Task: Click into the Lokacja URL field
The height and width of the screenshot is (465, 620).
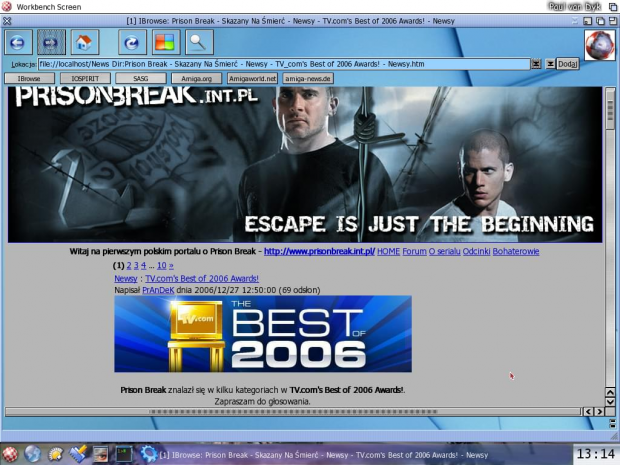Action: 284,64
